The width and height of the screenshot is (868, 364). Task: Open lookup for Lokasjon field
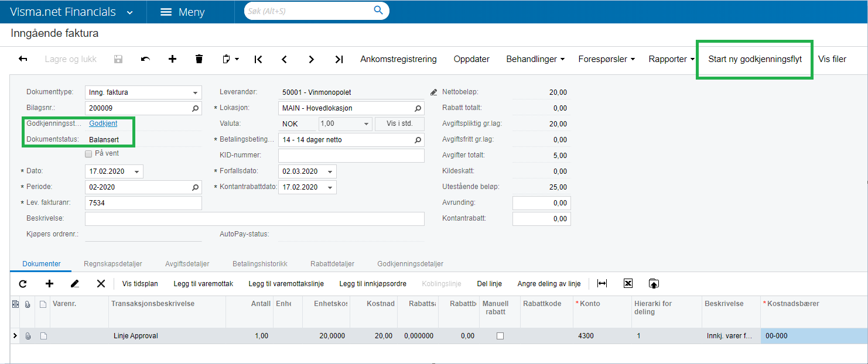[x=418, y=108]
